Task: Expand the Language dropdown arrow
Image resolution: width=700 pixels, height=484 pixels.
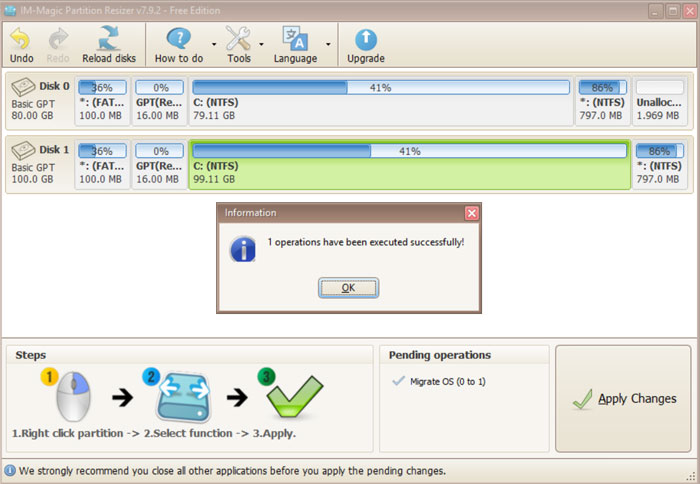Action: click(328, 44)
